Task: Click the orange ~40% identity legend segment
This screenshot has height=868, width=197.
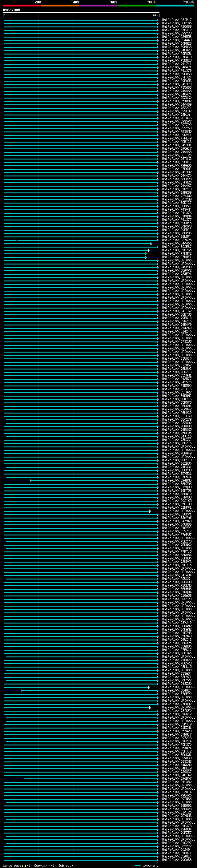Action: click(60, 6)
